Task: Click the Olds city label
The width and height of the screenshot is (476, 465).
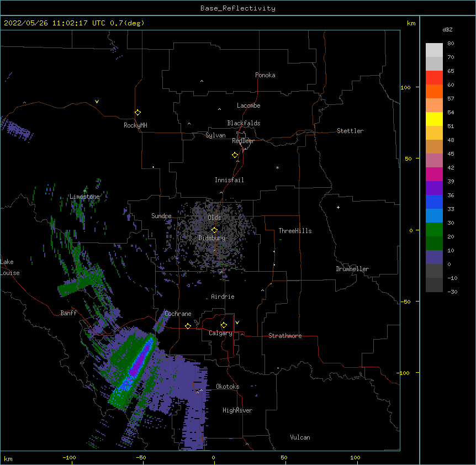Action: (x=214, y=218)
